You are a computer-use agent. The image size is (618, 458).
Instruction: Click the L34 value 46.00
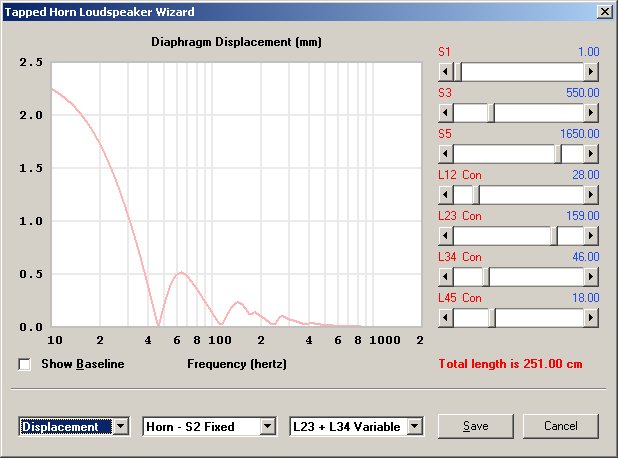click(x=586, y=257)
